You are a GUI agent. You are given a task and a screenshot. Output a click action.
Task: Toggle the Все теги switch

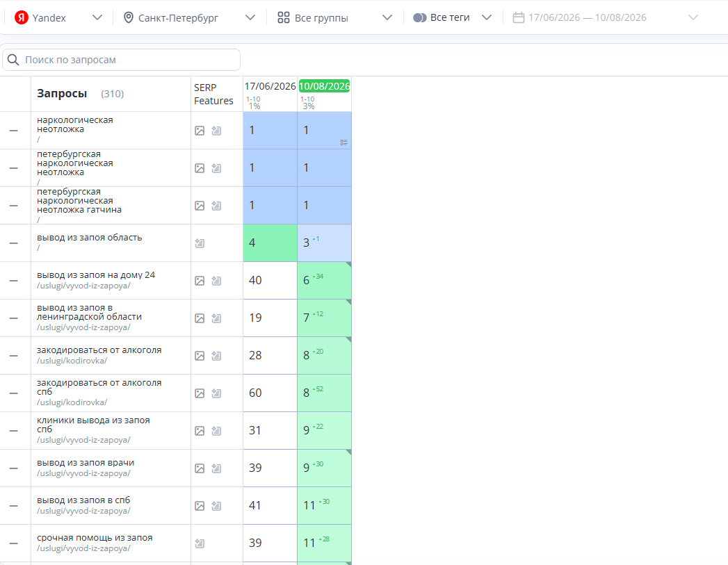pyautogui.click(x=420, y=17)
